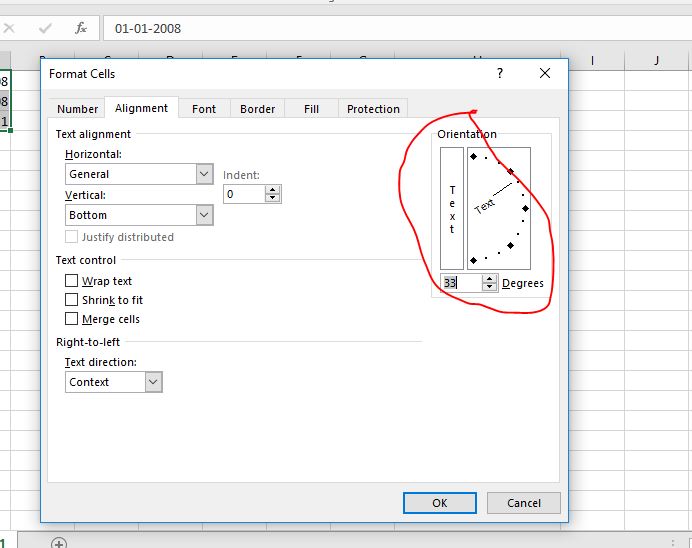Expand the Horizontal alignment dropdown

pyautogui.click(x=204, y=174)
